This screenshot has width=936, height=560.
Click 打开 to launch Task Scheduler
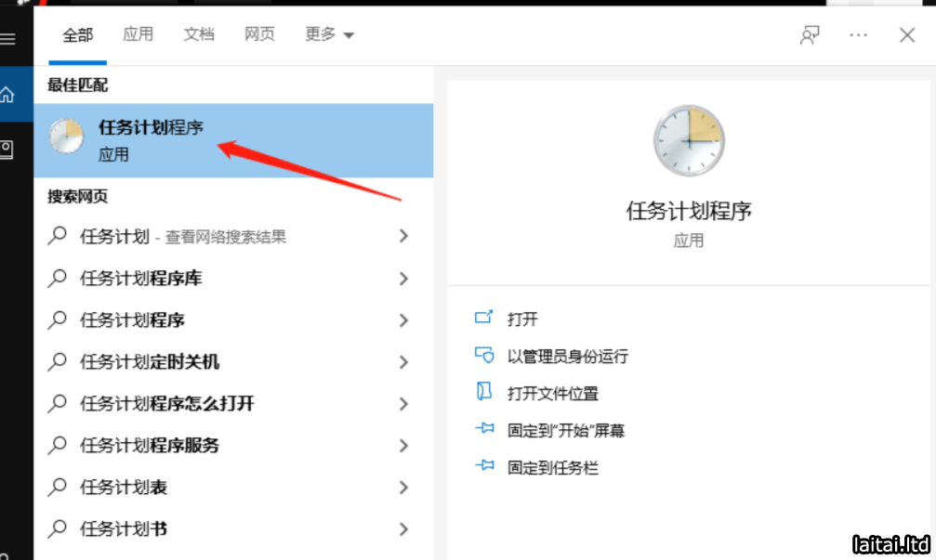pyautogui.click(x=522, y=319)
